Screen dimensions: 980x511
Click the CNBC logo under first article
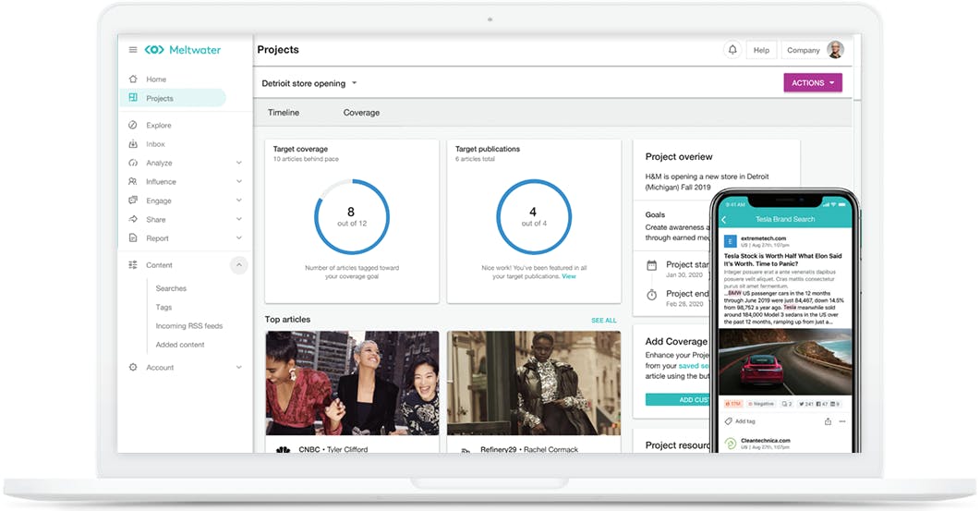click(x=284, y=449)
